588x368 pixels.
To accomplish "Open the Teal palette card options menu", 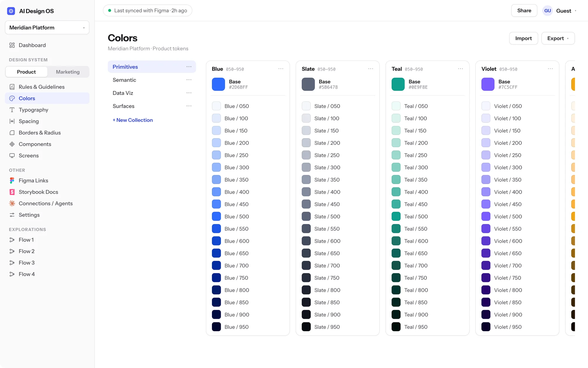I will (460, 69).
